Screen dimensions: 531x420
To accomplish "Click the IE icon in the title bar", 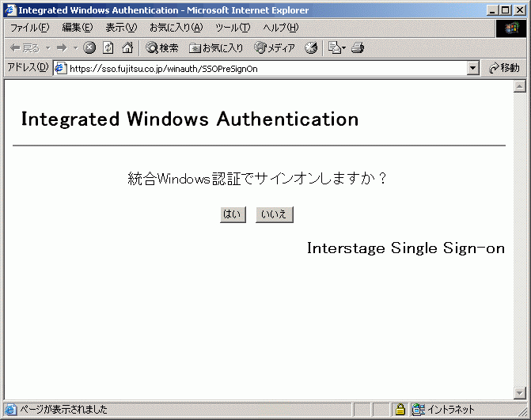I will [x=10, y=9].
